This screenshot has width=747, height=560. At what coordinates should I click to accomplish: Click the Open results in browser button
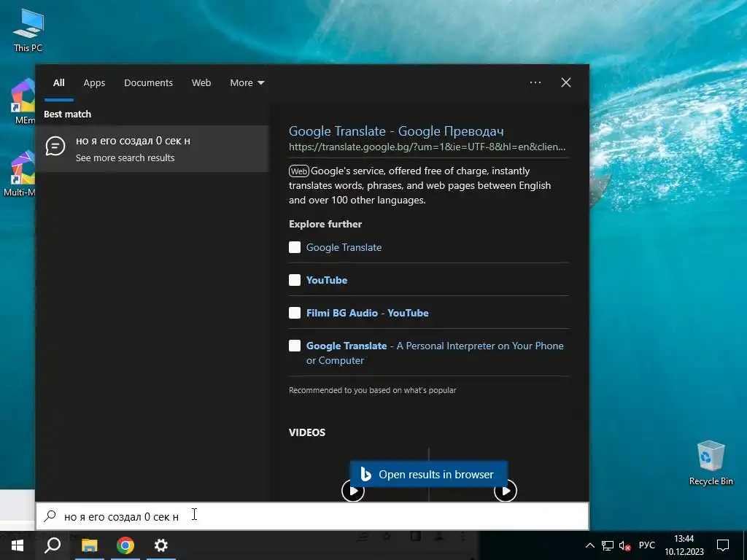(x=429, y=475)
